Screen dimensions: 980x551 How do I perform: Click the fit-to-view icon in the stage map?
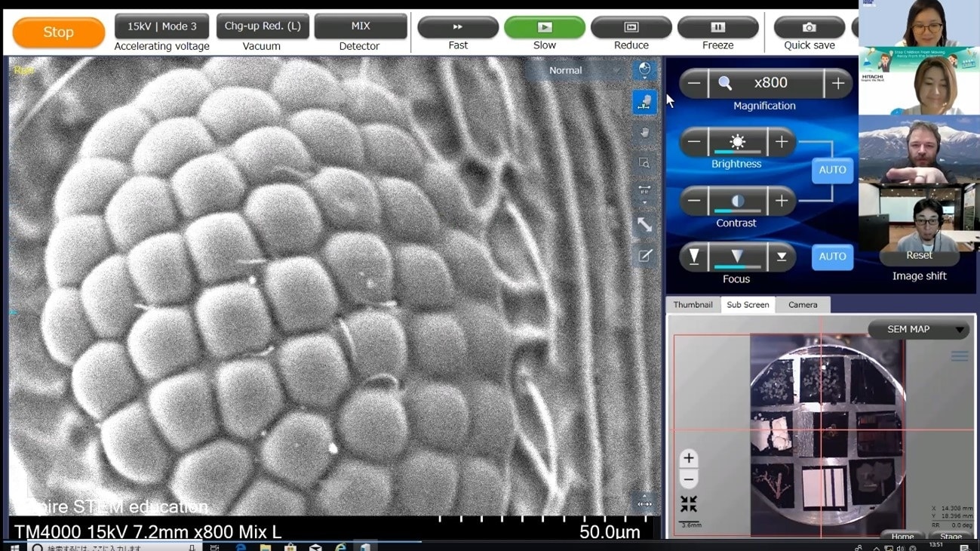688,503
